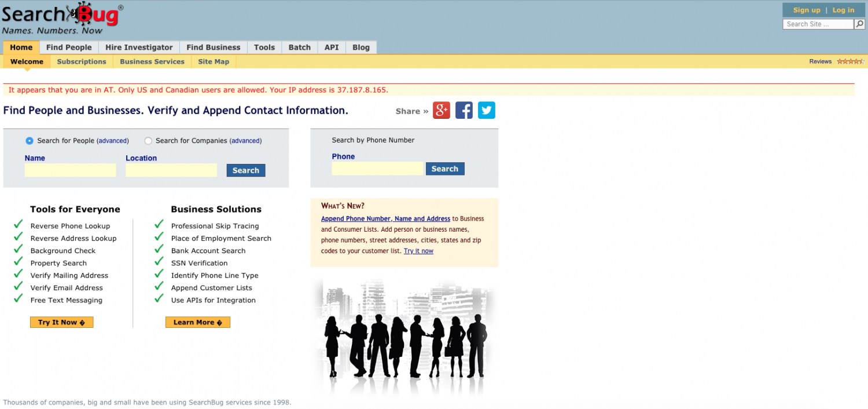868x409 pixels.
Task: Open the Hire Investigator tab
Action: click(x=139, y=48)
